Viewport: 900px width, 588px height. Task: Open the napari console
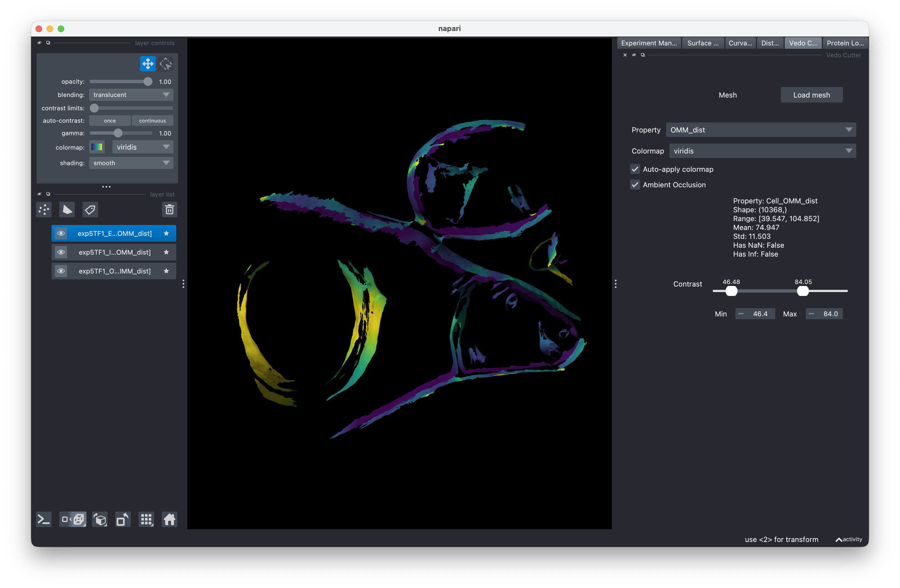[44, 519]
